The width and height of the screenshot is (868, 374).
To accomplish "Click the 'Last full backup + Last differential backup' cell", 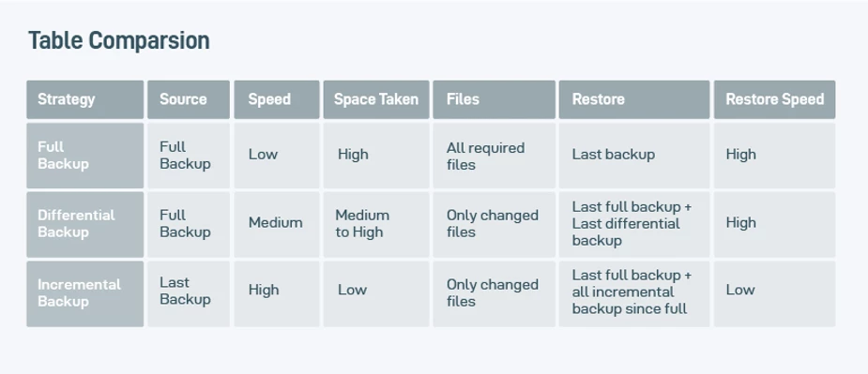I will click(633, 224).
